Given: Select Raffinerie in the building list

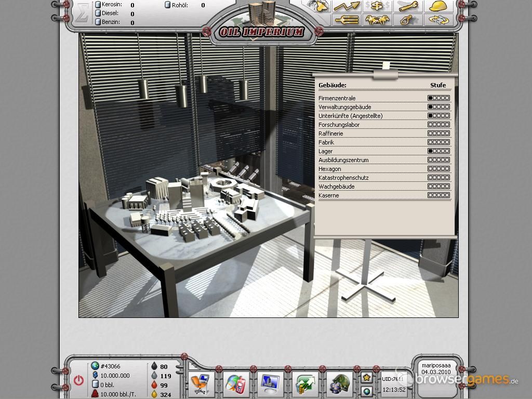Looking at the screenshot, I should point(384,134).
